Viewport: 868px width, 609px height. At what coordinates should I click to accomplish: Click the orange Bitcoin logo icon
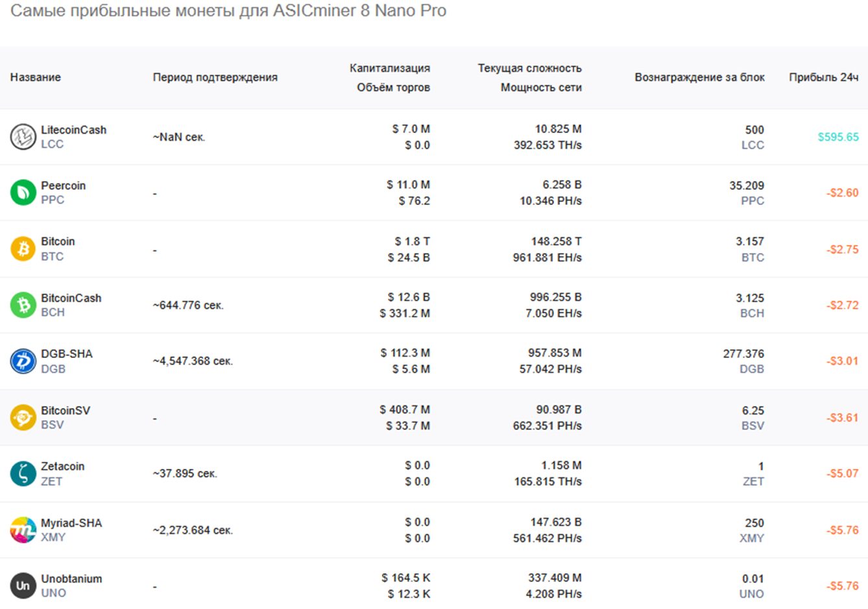(23, 249)
